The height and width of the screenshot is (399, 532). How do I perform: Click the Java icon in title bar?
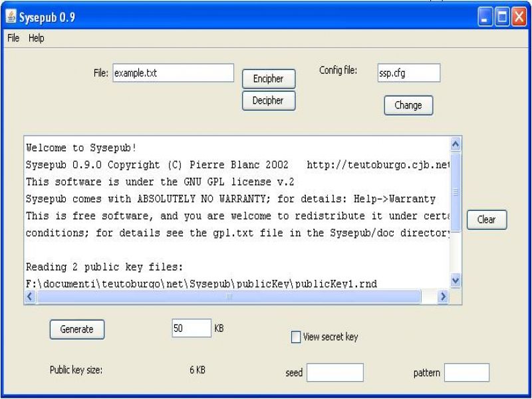point(11,16)
